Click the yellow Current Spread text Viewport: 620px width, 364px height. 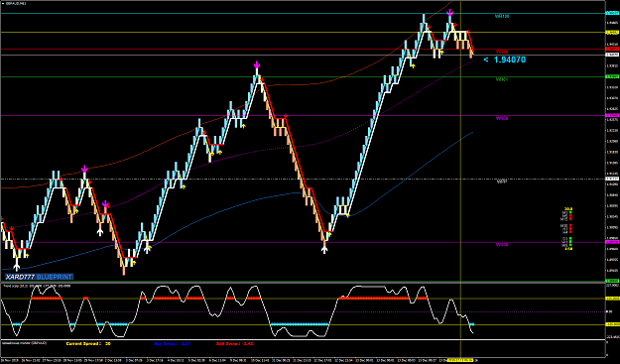coord(88,344)
